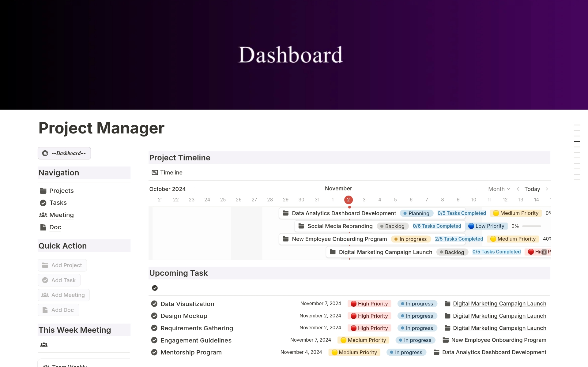
Task: Click the Projects folder icon in Navigation
Action: coord(43,191)
